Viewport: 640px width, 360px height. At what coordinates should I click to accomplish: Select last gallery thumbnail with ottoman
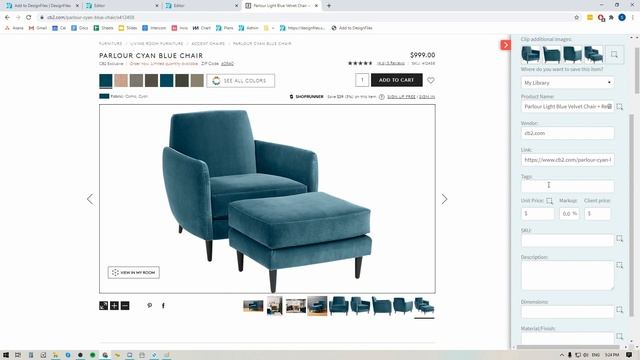coord(424,306)
